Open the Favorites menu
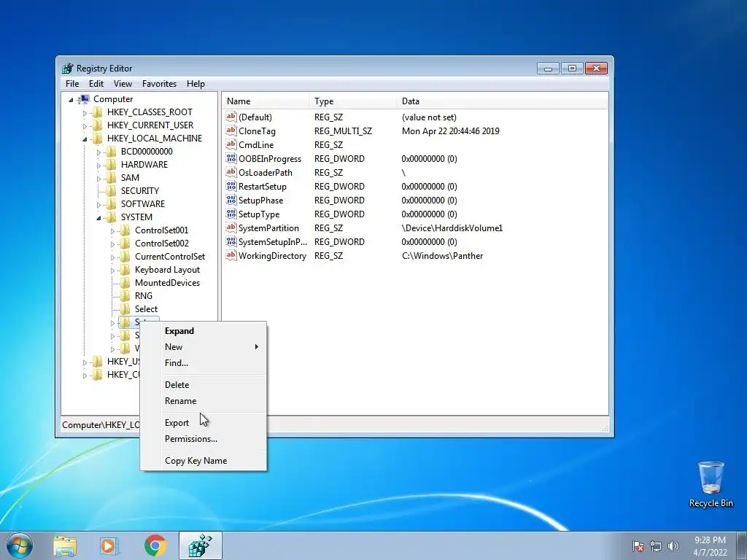The width and height of the screenshot is (747, 560). pos(159,84)
